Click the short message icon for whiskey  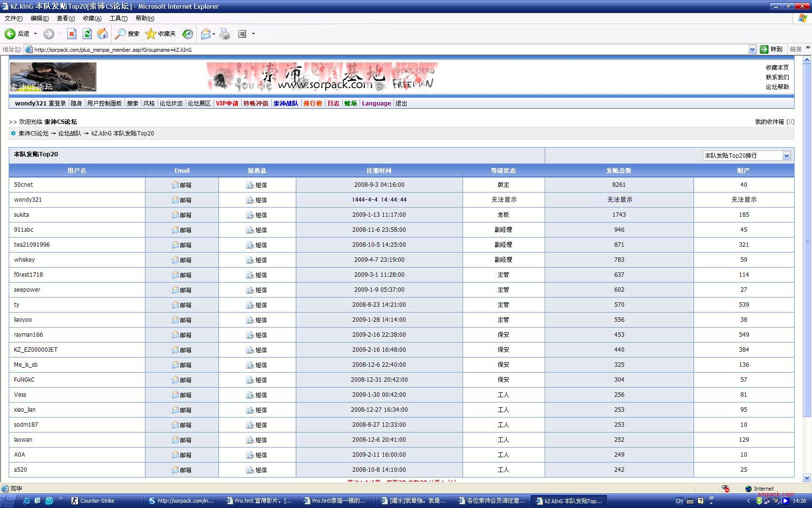250,260
